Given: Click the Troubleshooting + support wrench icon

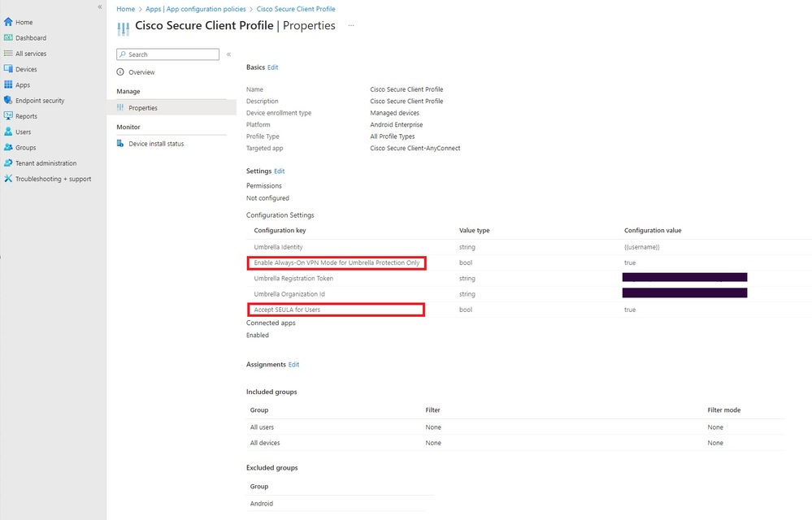Looking at the screenshot, I should coord(8,179).
